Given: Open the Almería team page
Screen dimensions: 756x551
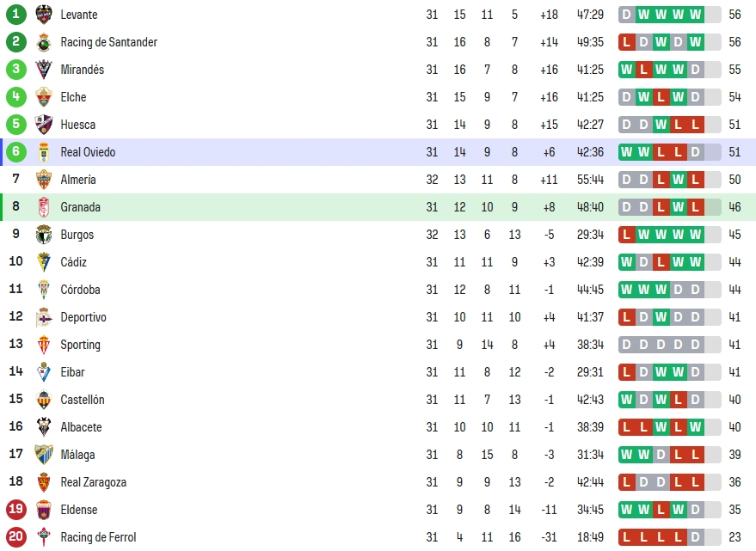Looking at the screenshot, I should (x=78, y=180).
